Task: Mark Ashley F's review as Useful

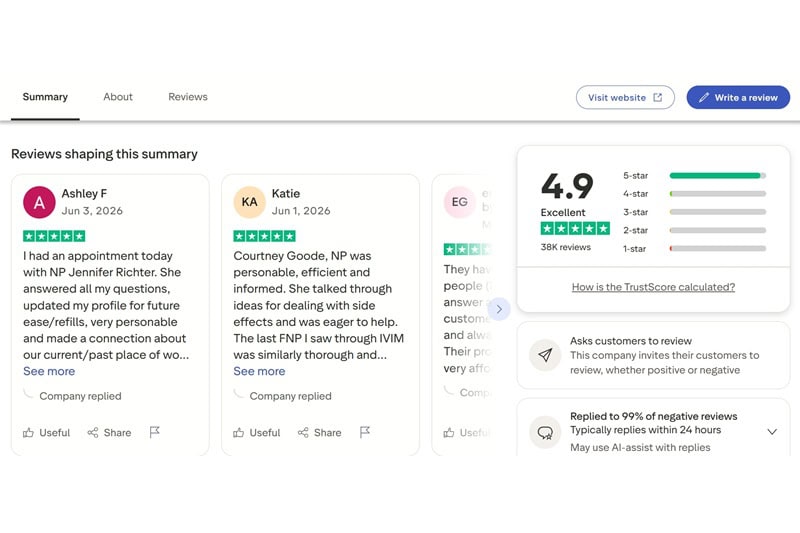Action: click(x=46, y=433)
